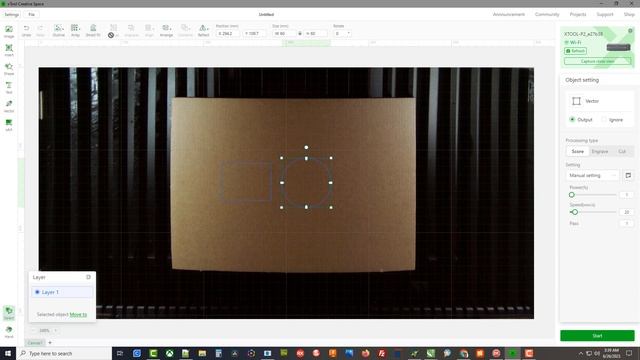This screenshot has width=640, height=360.
Task: Open the Outline tool
Action: tap(58, 30)
